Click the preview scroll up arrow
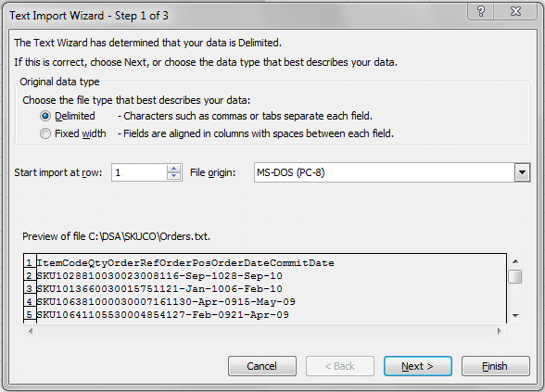 click(515, 261)
